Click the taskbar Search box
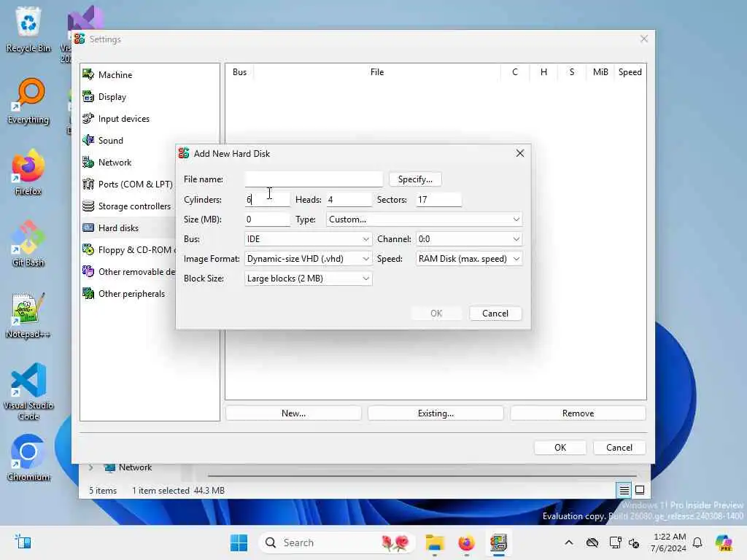This screenshot has width=747, height=560. tap(337, 542)
